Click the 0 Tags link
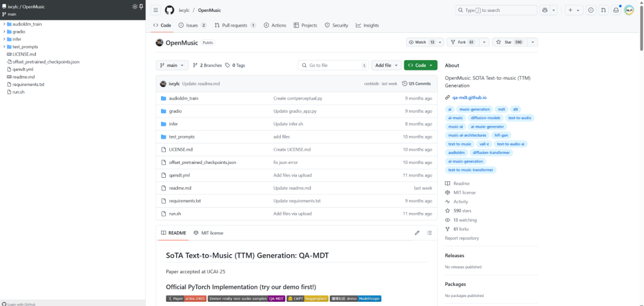 [x=235, y=65]
